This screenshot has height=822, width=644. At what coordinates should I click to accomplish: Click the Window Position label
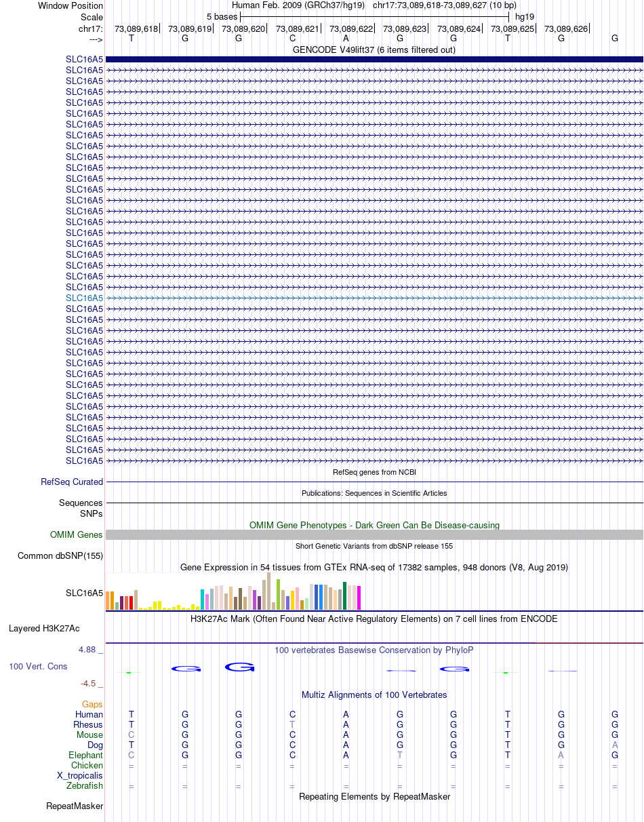coord(71,5)
